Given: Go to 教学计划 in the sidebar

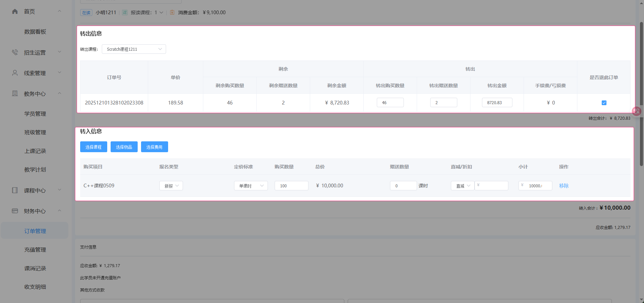Looking at the screenshot, I should (35, 170).
